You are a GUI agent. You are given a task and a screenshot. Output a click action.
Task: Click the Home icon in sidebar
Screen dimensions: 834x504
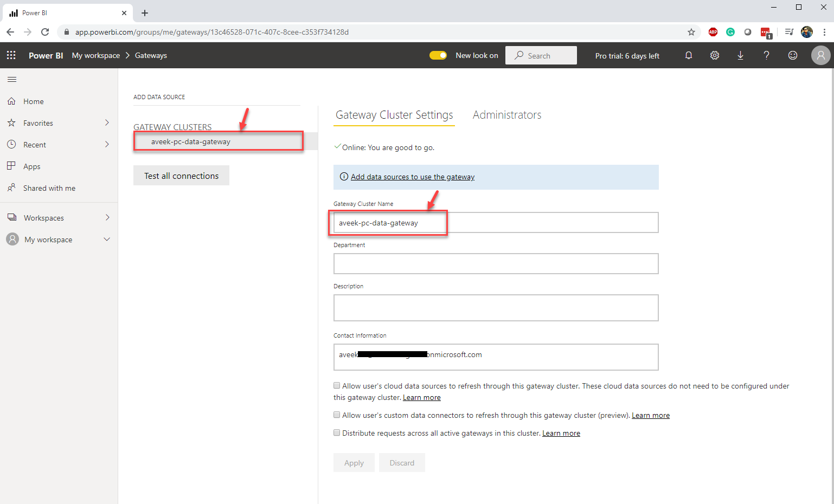(11, 101)
